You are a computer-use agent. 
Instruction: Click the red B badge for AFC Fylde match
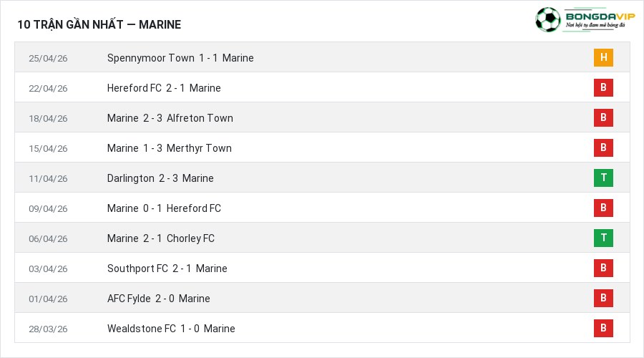pos(603,298)
